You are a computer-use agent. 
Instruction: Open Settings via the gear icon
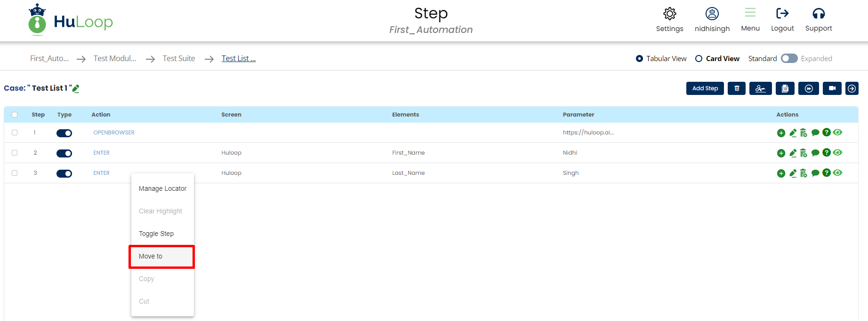(669, 14)
